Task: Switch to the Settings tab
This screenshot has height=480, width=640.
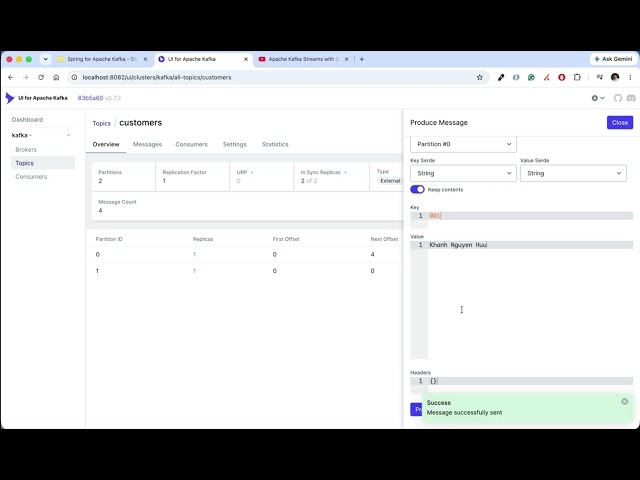Action: [235, 144]
